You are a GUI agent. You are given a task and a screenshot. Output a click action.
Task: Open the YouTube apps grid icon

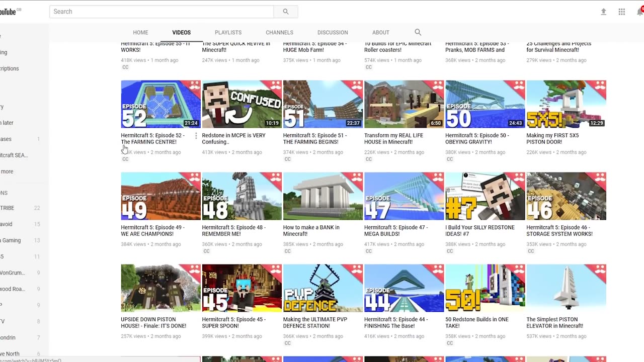coord(622,12)
